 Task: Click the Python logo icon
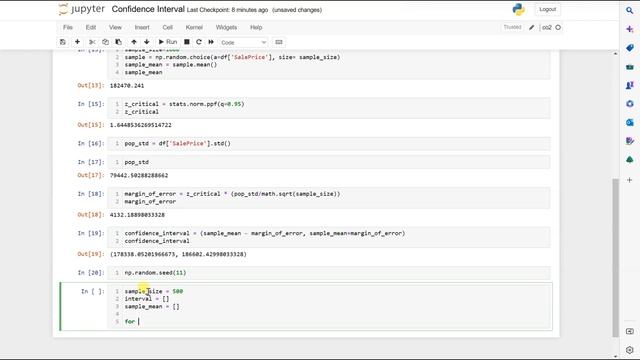click(518, 9)
